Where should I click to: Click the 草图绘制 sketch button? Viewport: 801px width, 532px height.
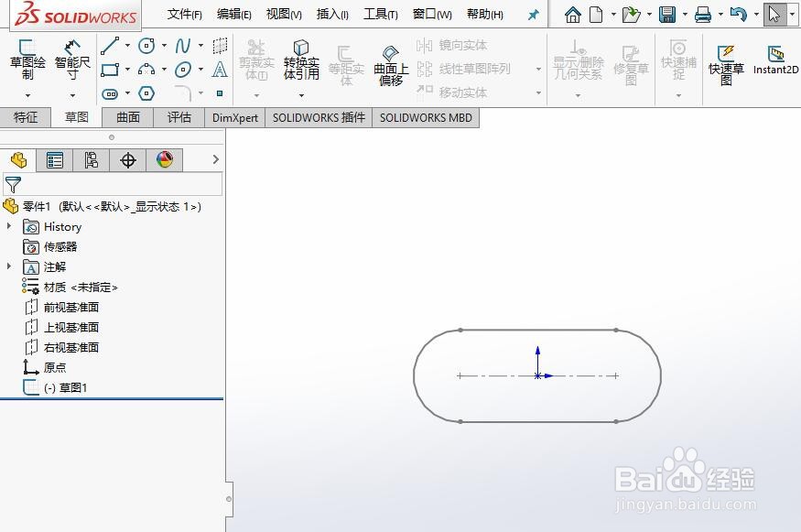click(x=27, y=60)
